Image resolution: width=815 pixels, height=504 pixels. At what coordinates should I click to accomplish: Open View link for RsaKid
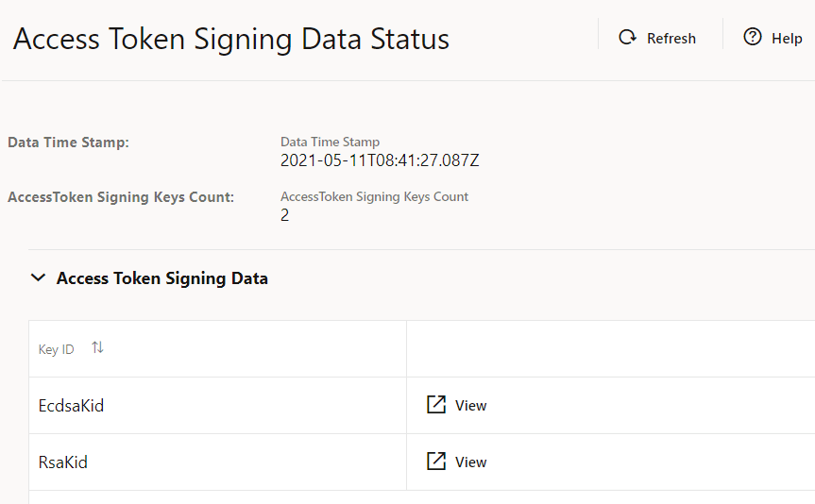[470, 462]
